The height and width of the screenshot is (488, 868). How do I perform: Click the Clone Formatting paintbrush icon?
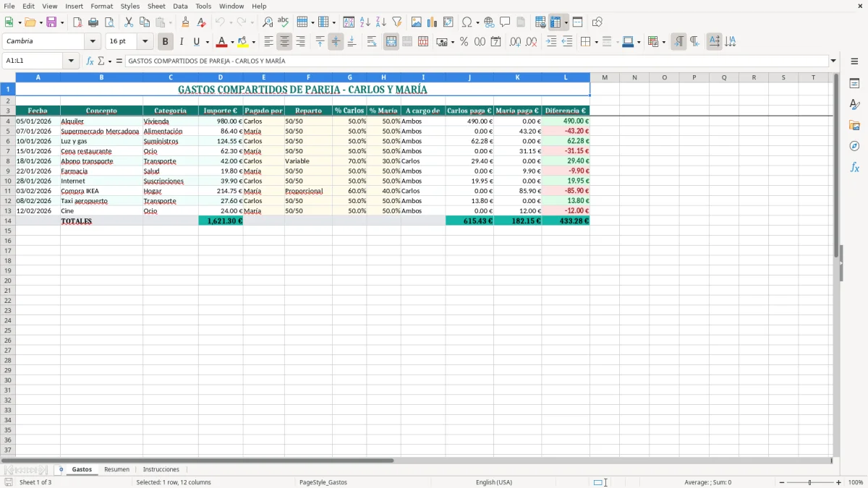click(x=186, y=22)
